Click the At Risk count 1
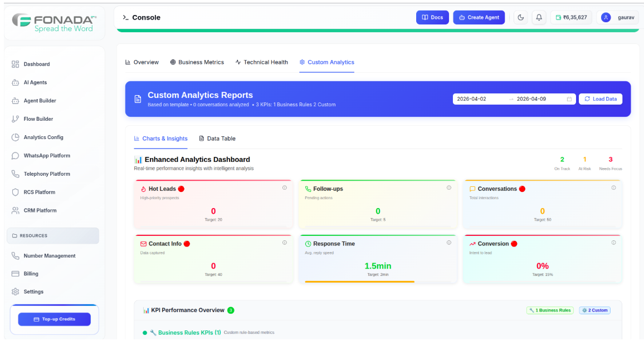644x341 pixels. click(585, 160)
